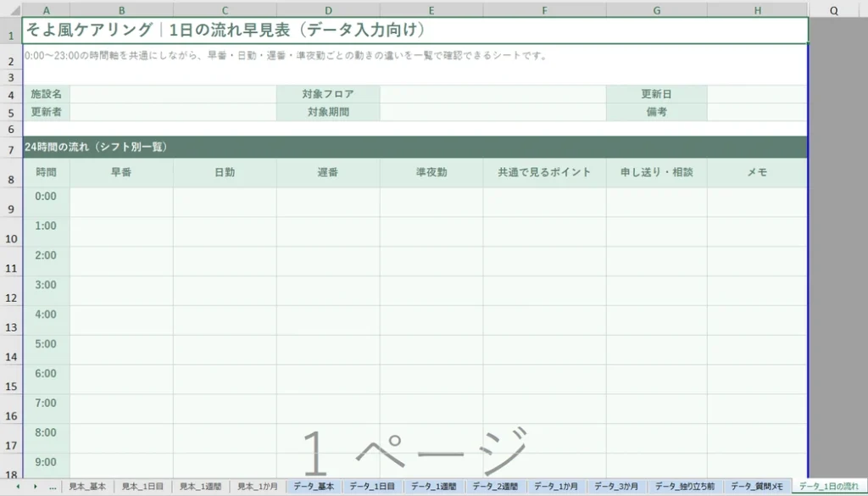
Task: Open the データ_独り立ち前 sheet tab
Action: 685,487
